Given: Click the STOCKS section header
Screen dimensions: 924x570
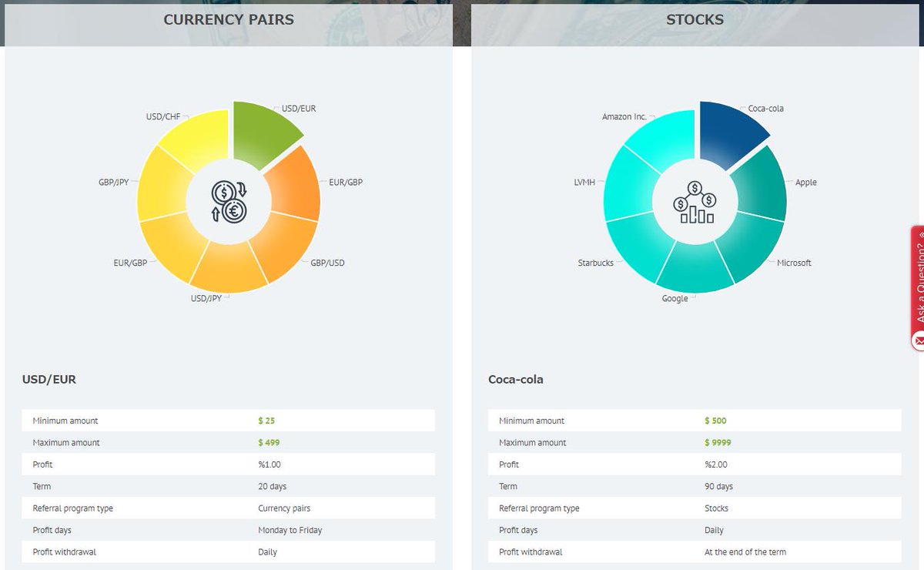Looking at the screenshot, I should point(695,20).
